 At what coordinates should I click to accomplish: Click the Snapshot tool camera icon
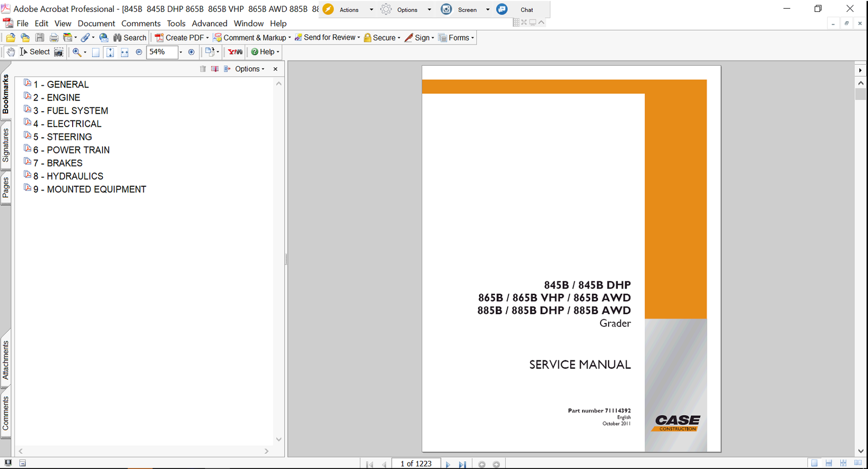(59, 52)
